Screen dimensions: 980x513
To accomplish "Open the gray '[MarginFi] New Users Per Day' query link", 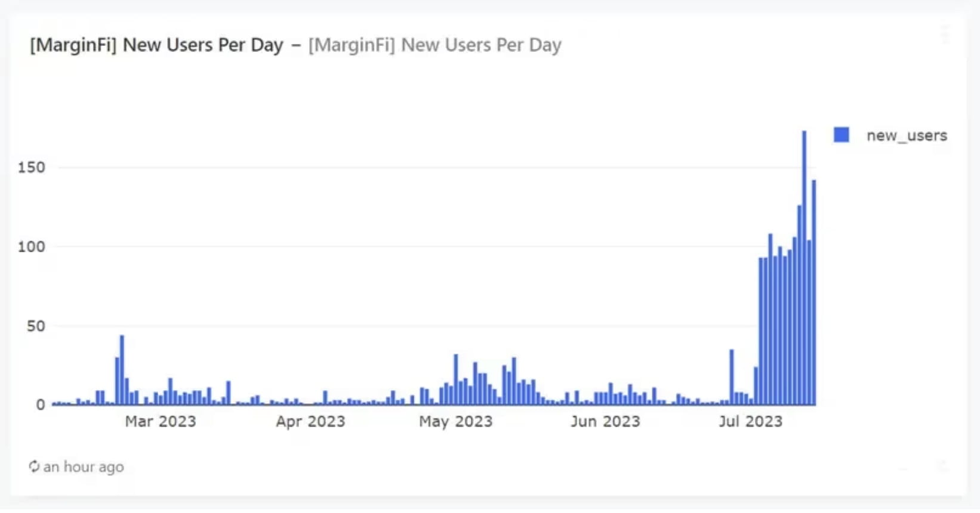I will pos(434,45).
